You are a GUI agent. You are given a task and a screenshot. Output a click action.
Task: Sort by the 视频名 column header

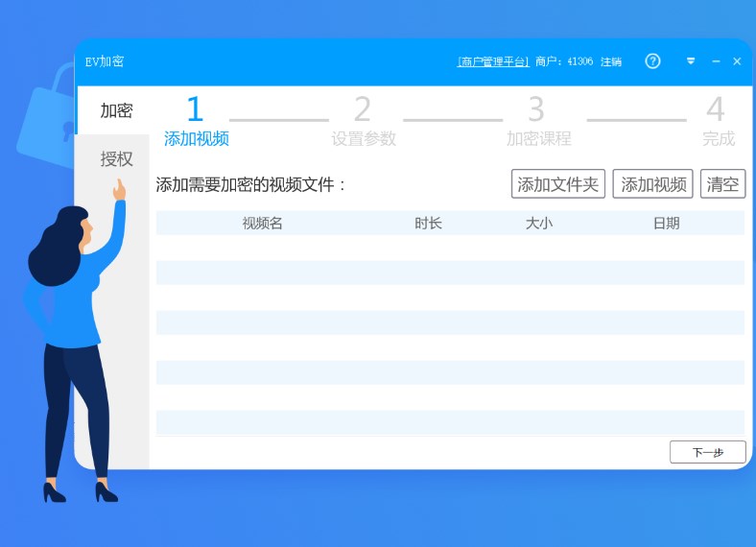tap(262, 224)
